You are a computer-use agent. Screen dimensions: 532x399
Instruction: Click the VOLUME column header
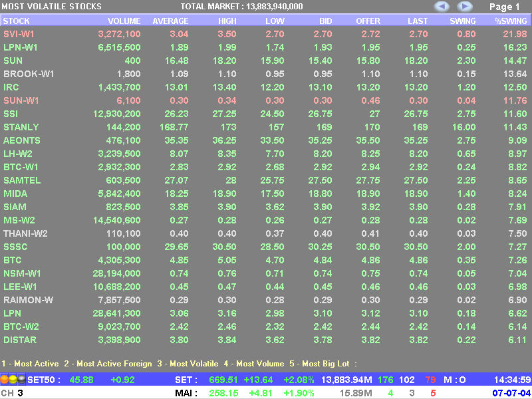click(124, 21)
